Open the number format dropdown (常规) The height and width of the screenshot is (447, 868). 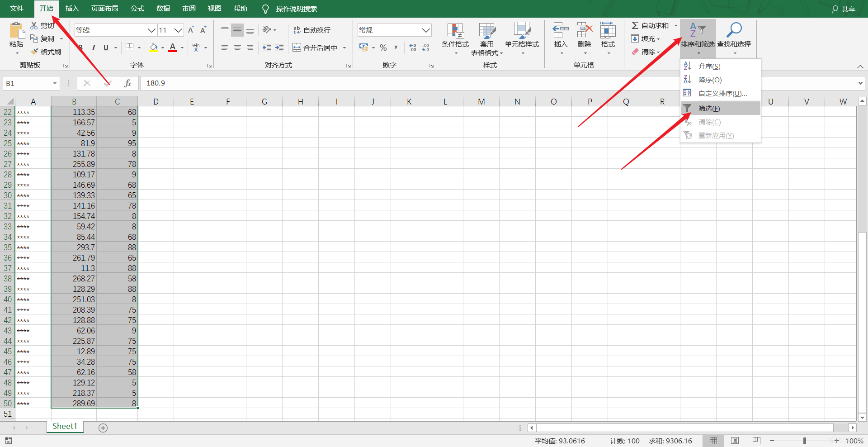click(426, 30)
